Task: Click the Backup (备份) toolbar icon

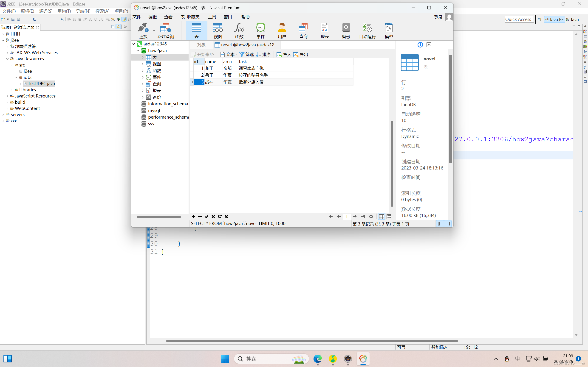Action: pyautogui.click(x=346, y=30)
